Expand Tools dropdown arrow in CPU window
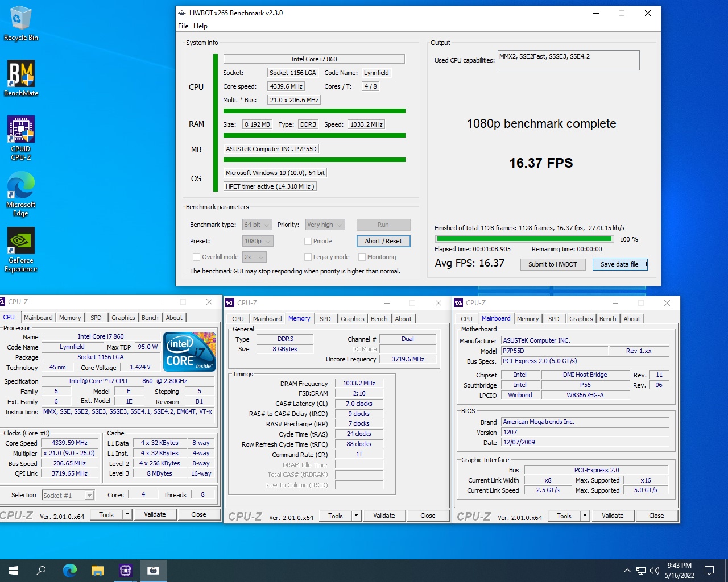 127,514
